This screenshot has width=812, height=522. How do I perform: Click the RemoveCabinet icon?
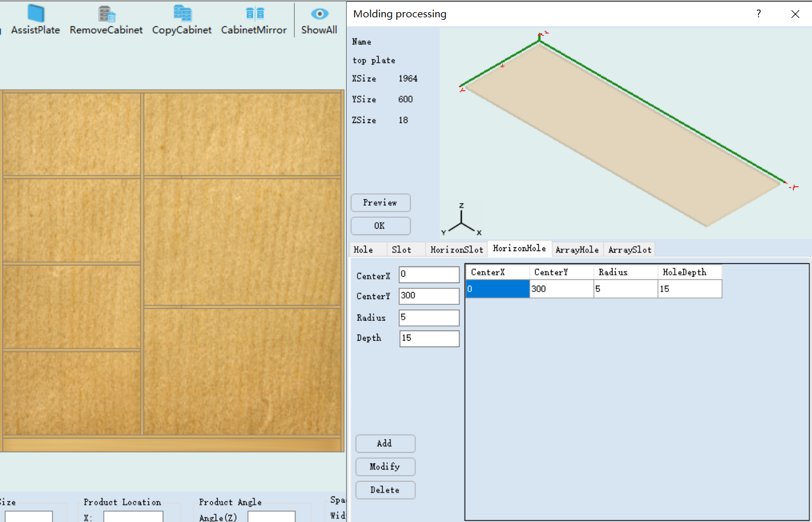(106, 14)
